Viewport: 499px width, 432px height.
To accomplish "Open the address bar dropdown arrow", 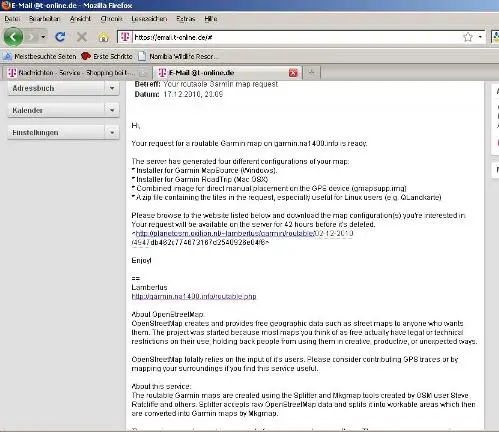I will point(480,37).
